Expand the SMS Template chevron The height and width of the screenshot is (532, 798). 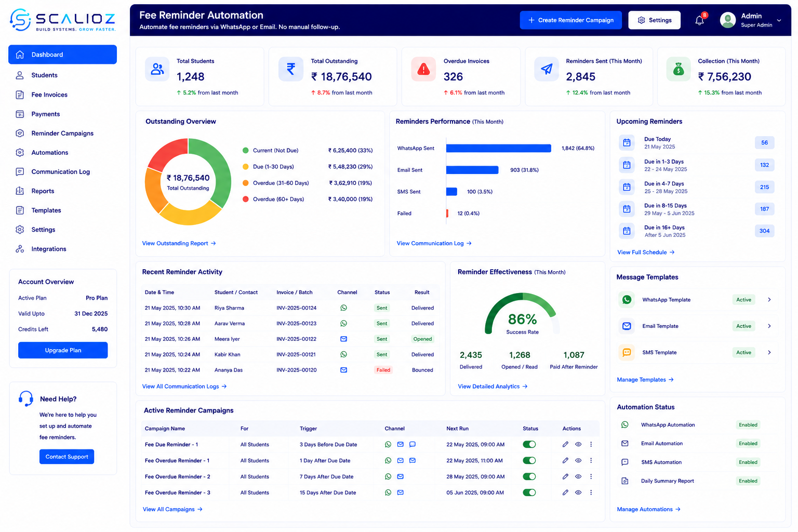(x=769, y=352)
